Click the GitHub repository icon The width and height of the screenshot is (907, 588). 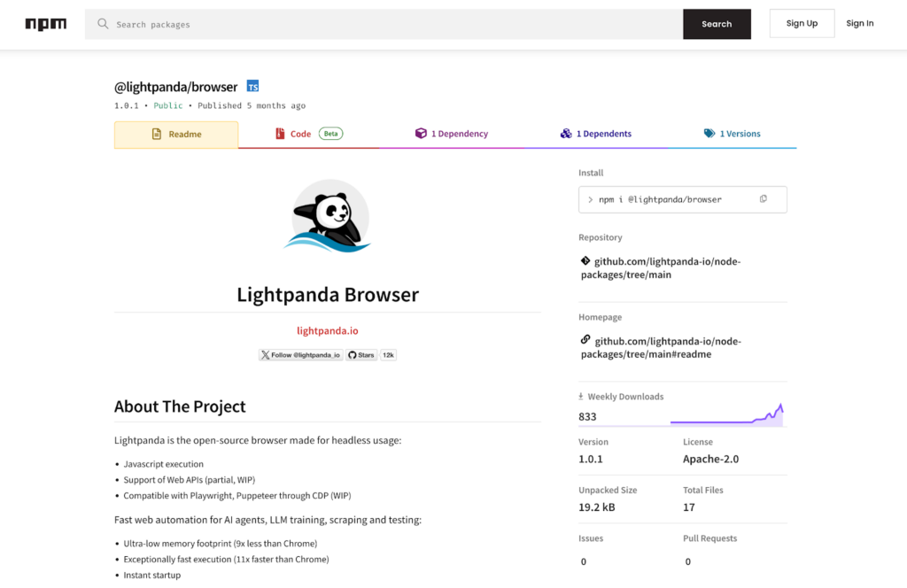(x=584, y=261)
